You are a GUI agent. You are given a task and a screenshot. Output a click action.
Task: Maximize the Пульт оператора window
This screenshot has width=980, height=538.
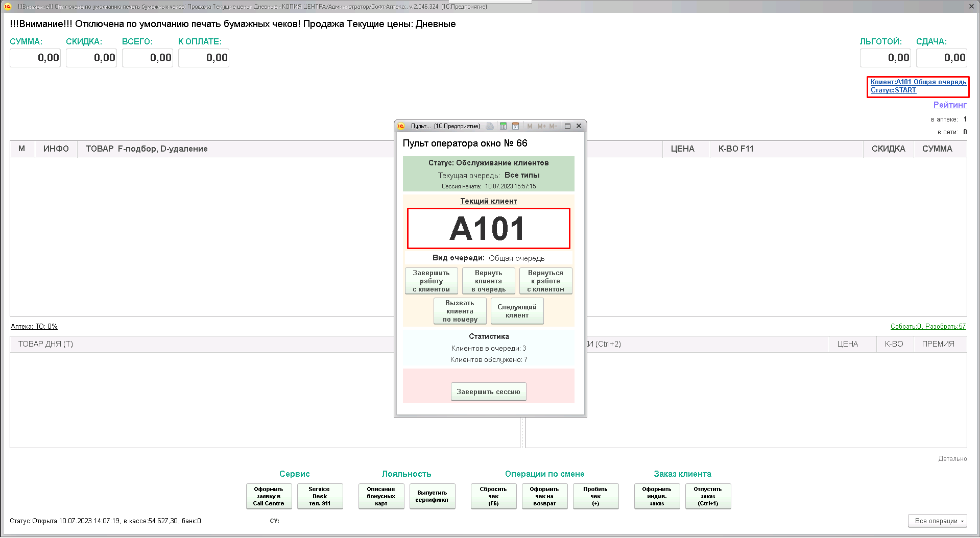click(x=567, y=126)
